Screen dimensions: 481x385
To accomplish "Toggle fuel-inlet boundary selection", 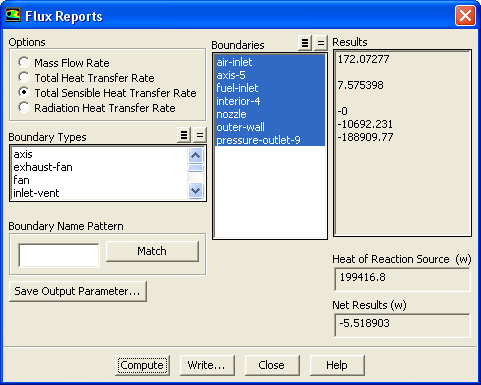I will (270, 88).
